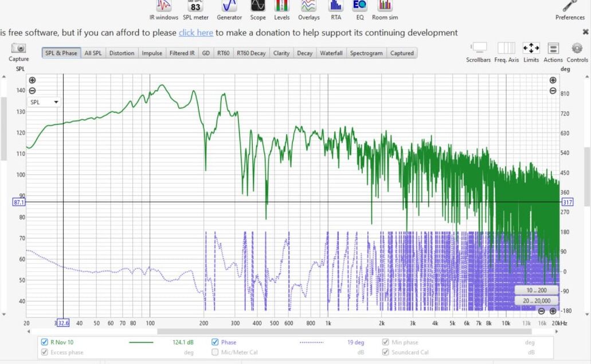
Task: Launch the signal Generator
Action: (x=229, y=7)
